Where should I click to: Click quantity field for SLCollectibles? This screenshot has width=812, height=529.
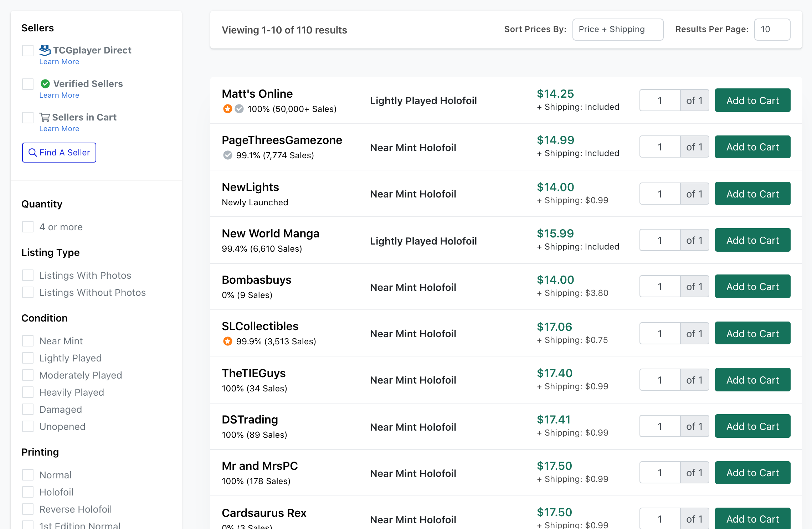point(660,334)
